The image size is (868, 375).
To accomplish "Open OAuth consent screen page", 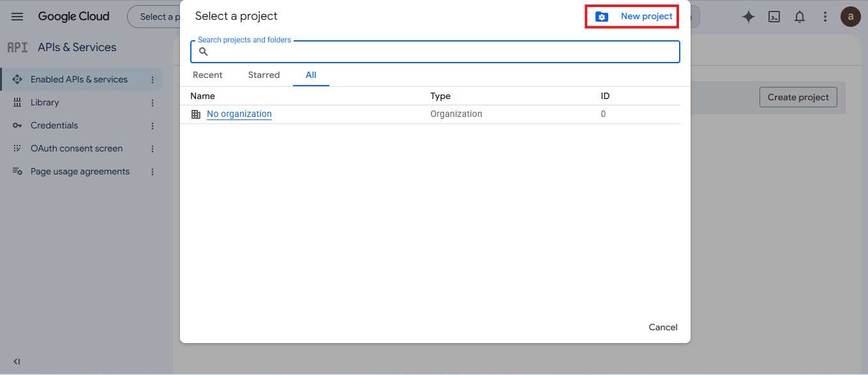I will pos(77,148).
